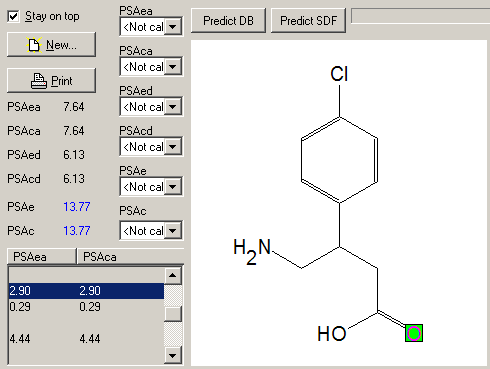Screen dimensions: 490x369
Task: Click the PSAca column header
Action: [131, 257]
